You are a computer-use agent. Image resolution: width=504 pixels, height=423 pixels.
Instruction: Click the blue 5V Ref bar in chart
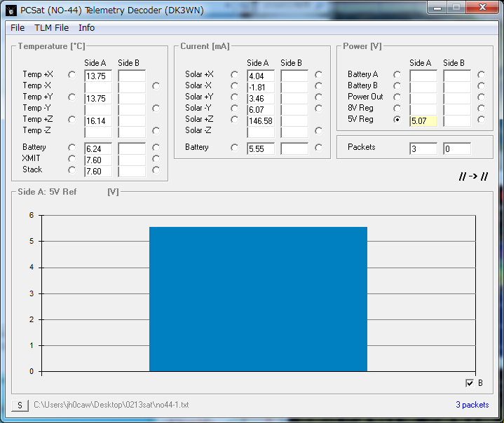[x=258, y=299]
